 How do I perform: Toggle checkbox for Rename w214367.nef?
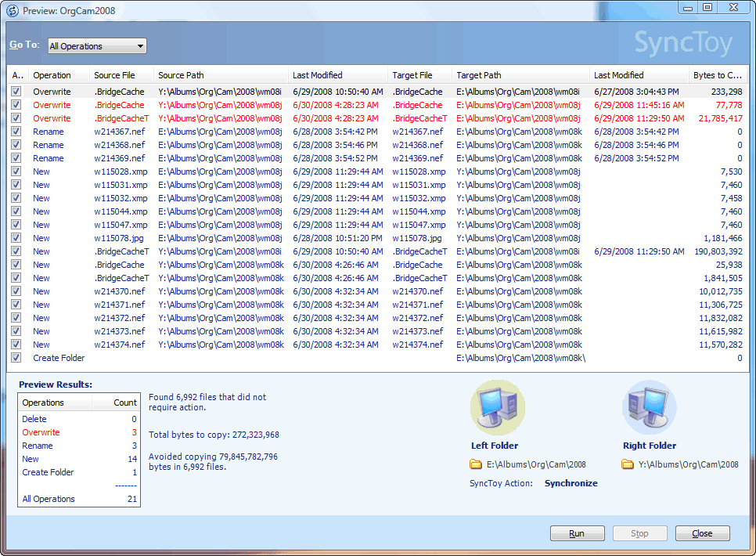pos(16,132)
